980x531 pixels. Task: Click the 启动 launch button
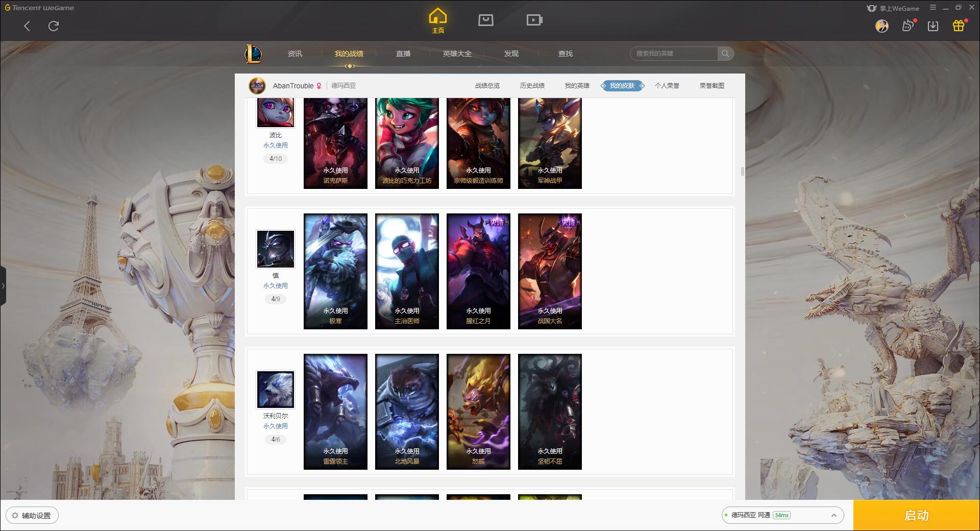point(916,515)
